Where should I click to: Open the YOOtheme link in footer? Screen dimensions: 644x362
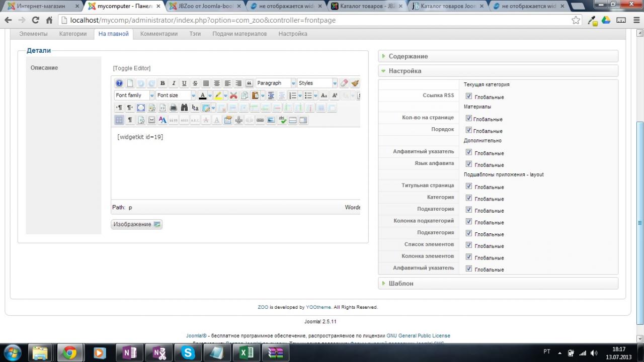[x=318, y=307]
